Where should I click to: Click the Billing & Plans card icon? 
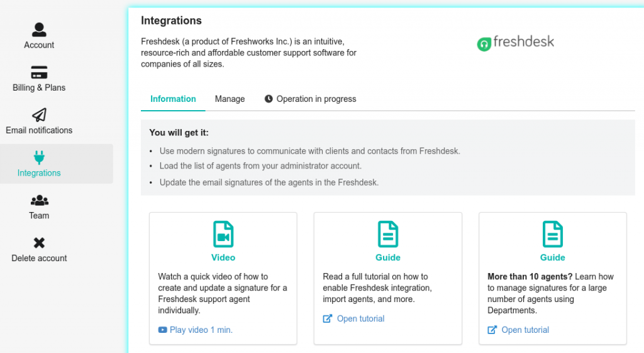[39, 72]
